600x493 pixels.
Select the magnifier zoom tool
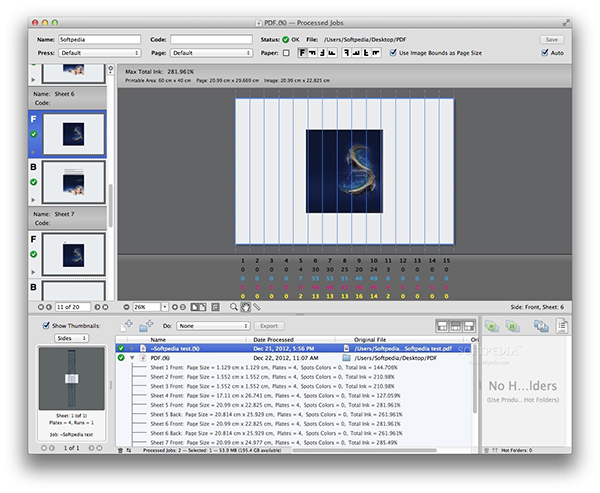point(234,306)
